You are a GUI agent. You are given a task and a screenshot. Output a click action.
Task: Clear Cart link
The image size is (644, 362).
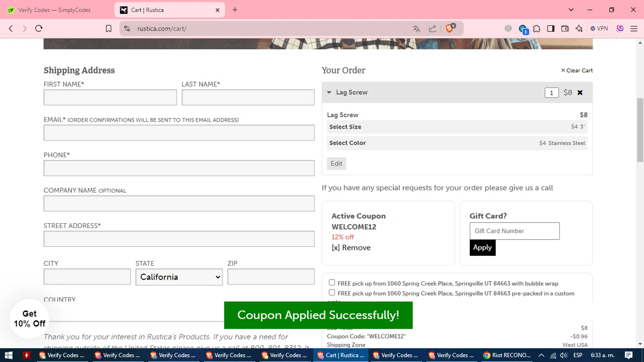point(577,70)
